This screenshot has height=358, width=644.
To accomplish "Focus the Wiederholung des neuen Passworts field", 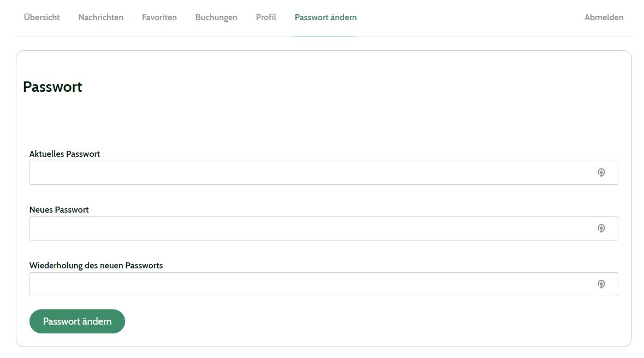I will coord(324,284).
